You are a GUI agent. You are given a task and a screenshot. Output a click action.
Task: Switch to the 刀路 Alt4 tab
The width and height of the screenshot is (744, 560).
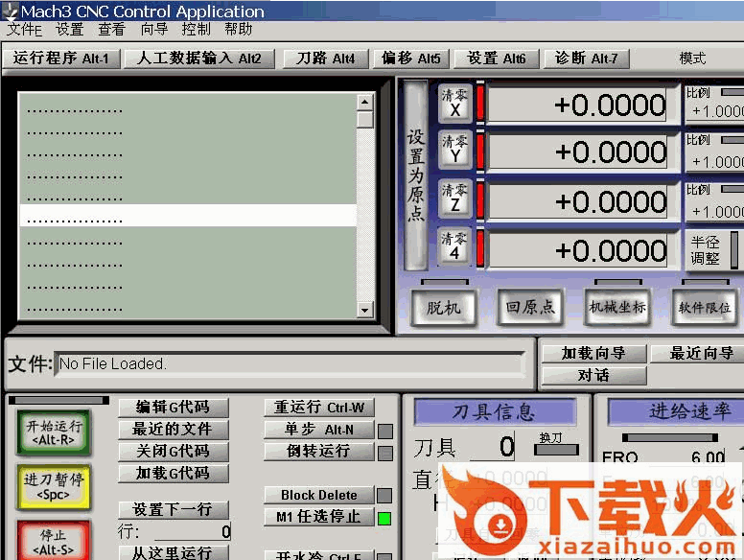(325, 58)
